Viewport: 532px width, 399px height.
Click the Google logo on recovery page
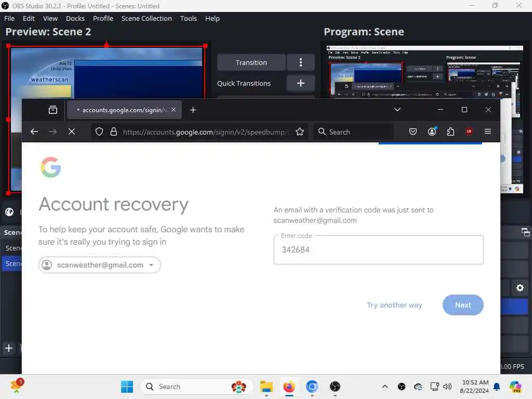click(x=50, y=167)
